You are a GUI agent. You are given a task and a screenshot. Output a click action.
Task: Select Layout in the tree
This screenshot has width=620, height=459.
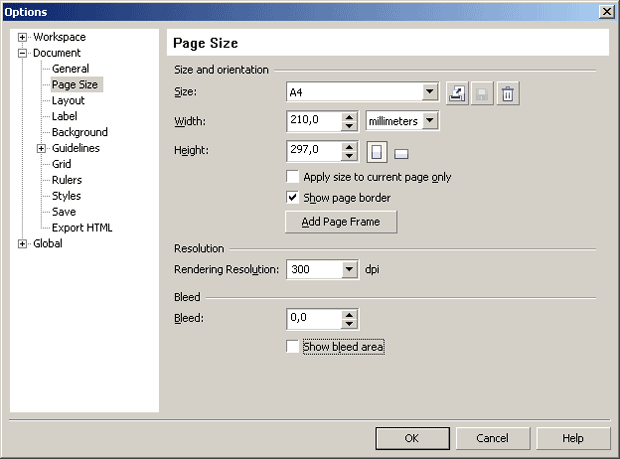68,100
